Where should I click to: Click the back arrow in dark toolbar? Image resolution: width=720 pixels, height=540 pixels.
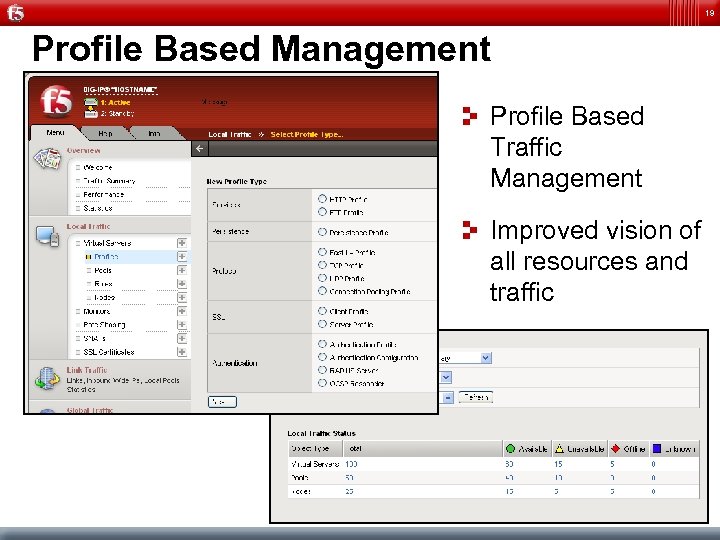pyautogui.click(x=199, y=148)
